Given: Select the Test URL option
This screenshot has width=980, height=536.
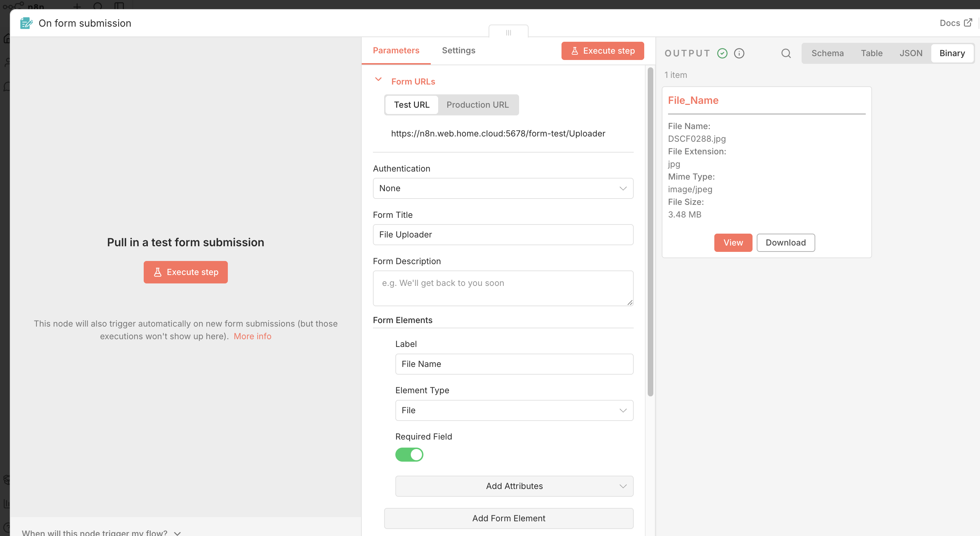Looking at the screenshot, I should coord(411,105).
